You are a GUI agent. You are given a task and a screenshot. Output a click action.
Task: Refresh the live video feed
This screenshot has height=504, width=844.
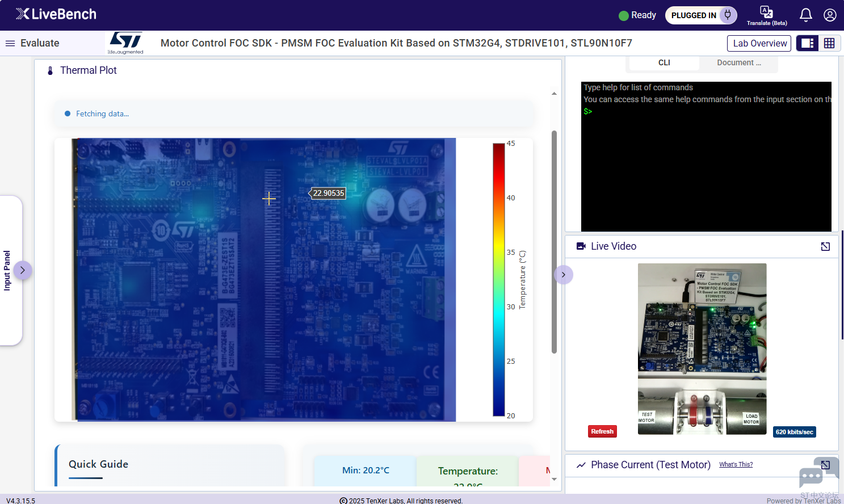coord(602,431)
